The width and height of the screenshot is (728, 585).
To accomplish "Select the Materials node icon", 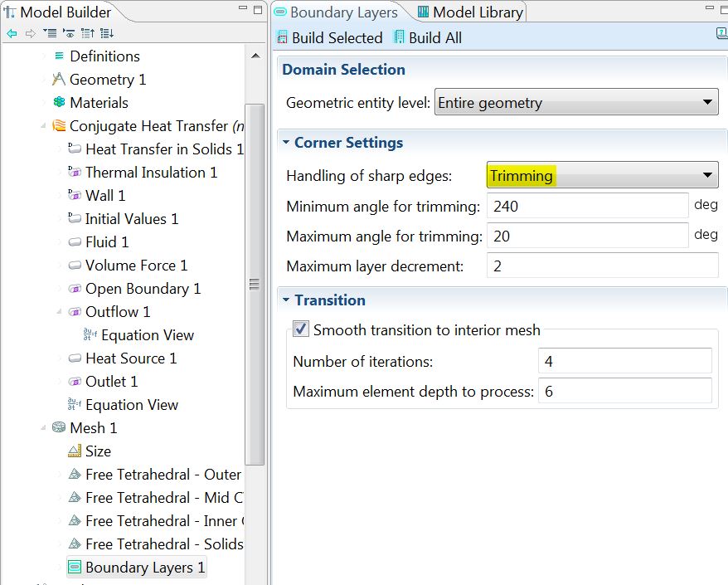I will click(59, 102).
